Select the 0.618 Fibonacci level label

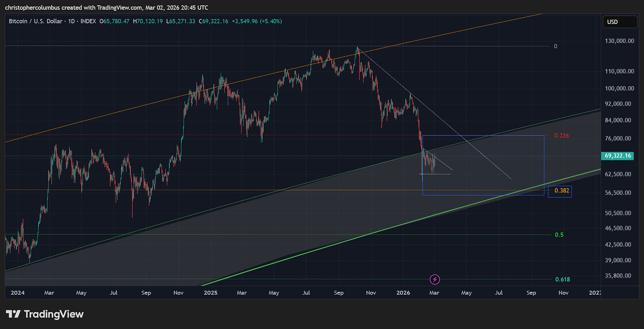[x=562, y=279]
